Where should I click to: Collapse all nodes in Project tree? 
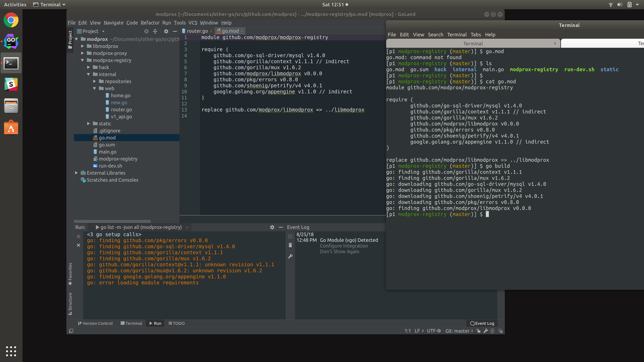[155, 31]
